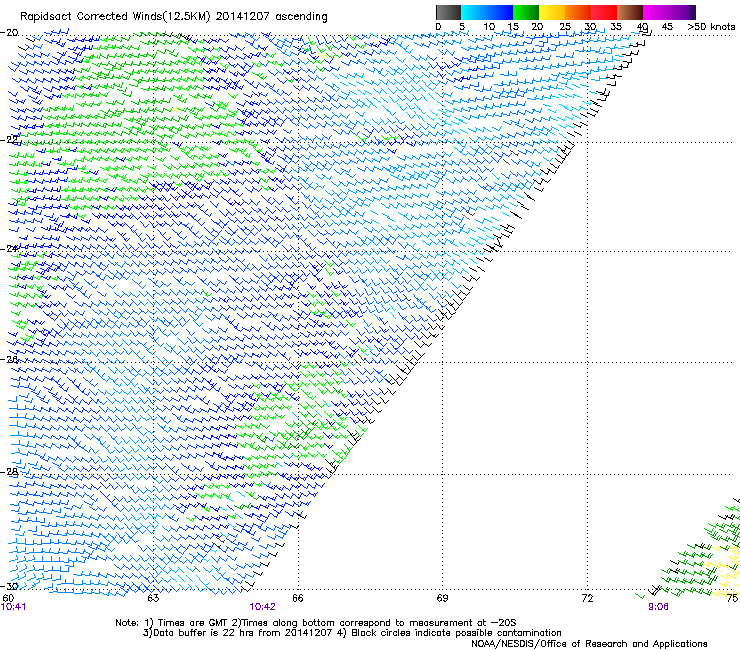
Task: Click the legend tick label '45'
Action: tap(667, 27)
